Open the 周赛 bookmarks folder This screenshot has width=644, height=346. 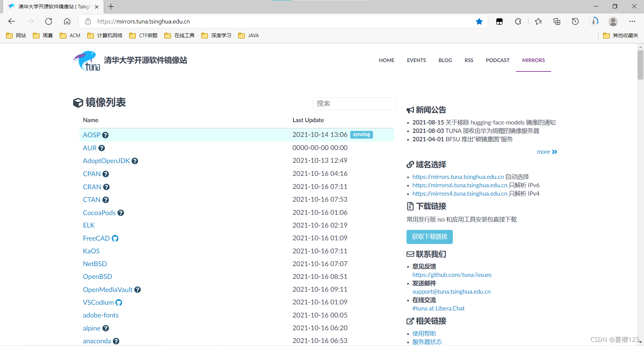(43, 36)
